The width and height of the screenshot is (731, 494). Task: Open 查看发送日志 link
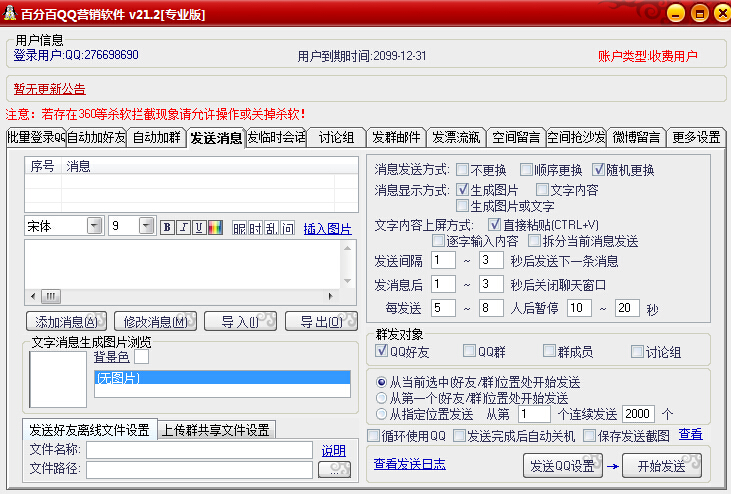click(x=409, y=464)
